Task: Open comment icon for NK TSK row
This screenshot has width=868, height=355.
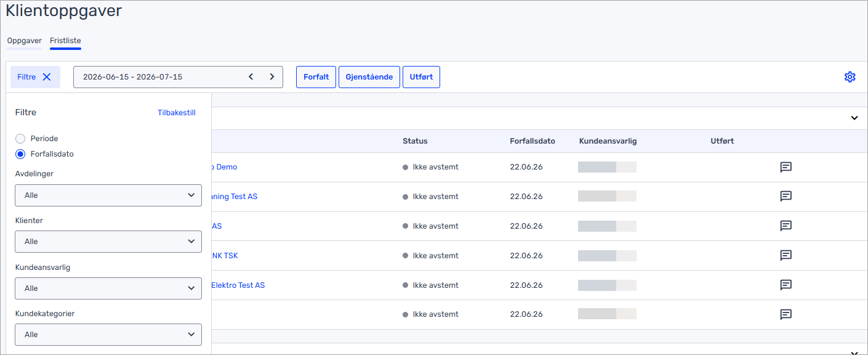Action: point(786,256)
